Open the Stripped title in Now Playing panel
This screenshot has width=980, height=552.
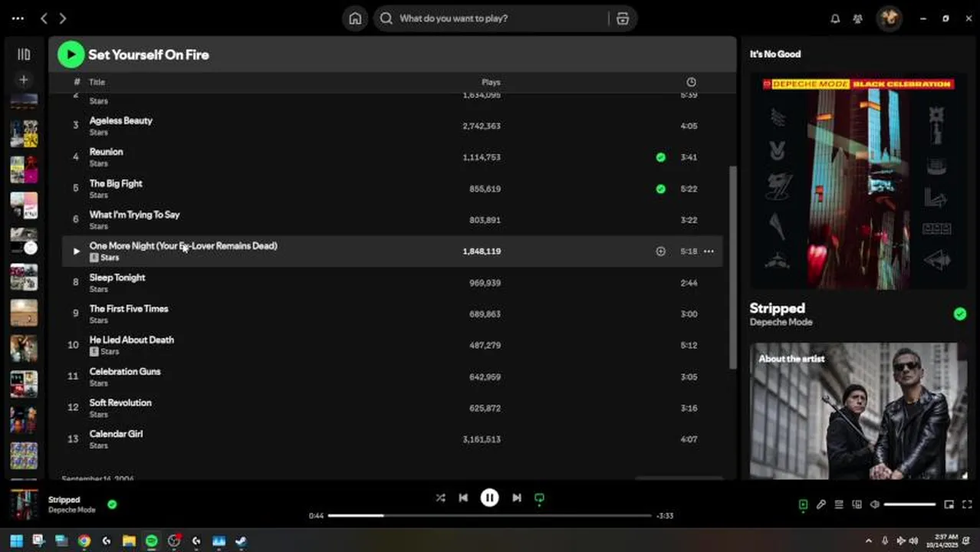(x=777, y=308)
